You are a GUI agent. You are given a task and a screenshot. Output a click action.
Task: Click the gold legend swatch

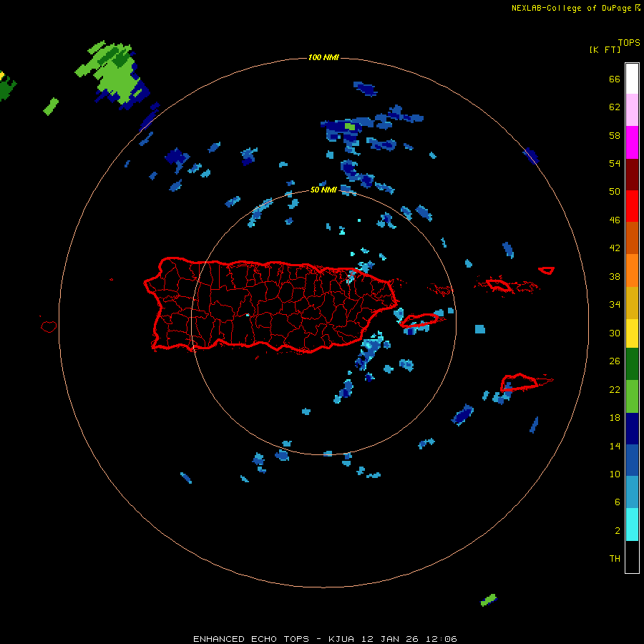[632, 303]
